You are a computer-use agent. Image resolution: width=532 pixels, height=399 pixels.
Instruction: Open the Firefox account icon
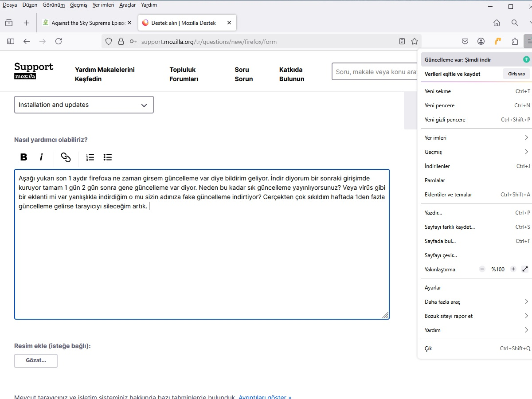pyautogui.click(x=481, y=41)
